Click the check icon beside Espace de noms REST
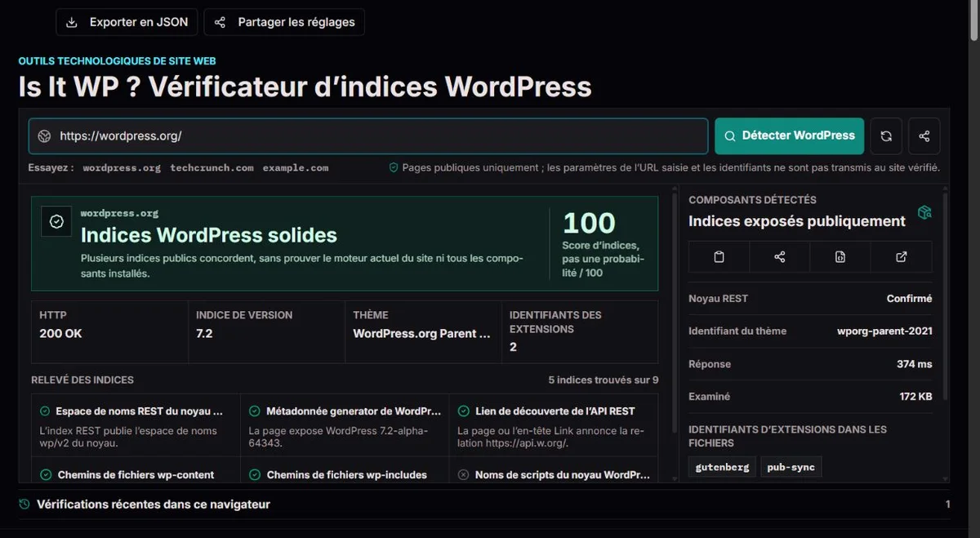This screenshot has height=538, width=980. click(45, 411)
